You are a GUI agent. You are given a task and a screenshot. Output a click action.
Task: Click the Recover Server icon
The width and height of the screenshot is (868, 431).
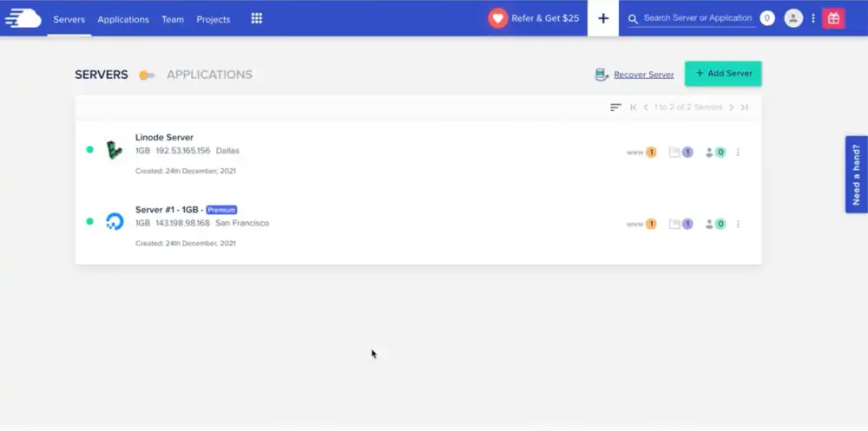pos(602,75)
